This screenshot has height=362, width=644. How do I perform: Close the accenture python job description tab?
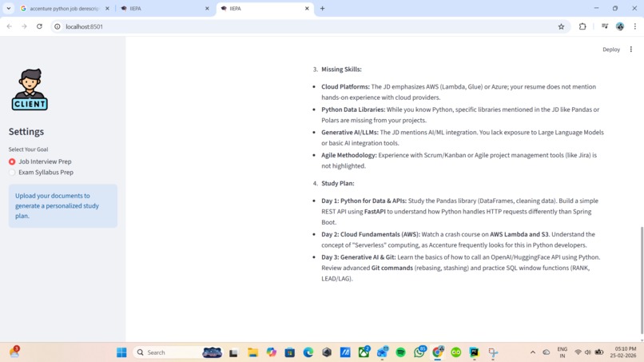click(107, 8)
